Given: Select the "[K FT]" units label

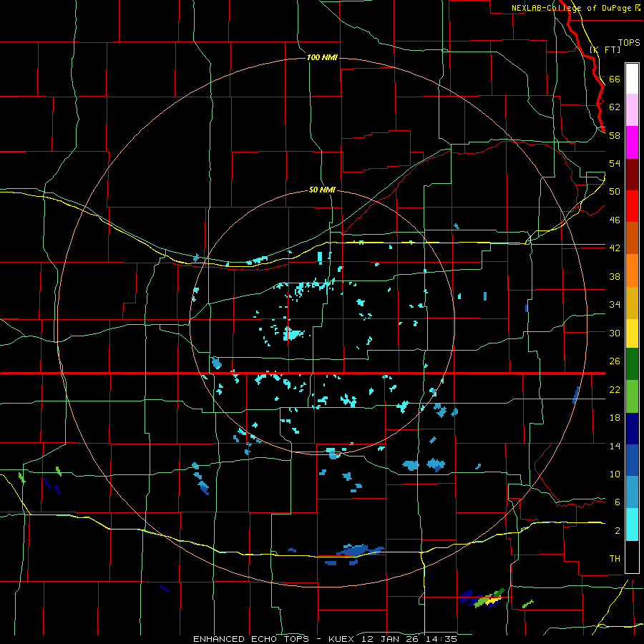Looking at the screenshot, I should pyautogui.click(x=605, y=49).
